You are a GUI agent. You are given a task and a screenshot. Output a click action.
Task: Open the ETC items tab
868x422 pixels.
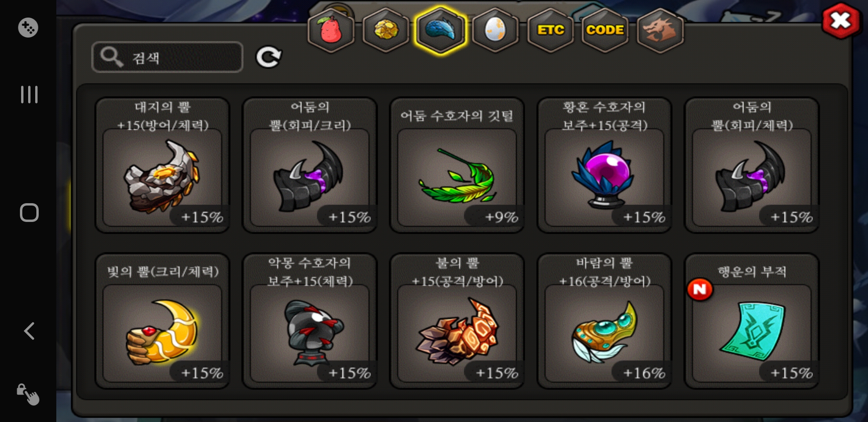551,30
